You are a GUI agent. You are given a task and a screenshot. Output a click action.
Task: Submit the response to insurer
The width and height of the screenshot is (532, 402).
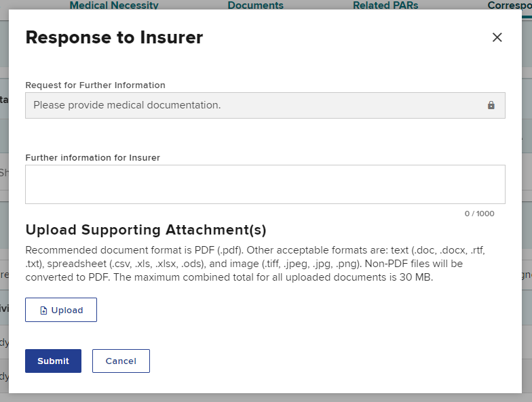53,361
